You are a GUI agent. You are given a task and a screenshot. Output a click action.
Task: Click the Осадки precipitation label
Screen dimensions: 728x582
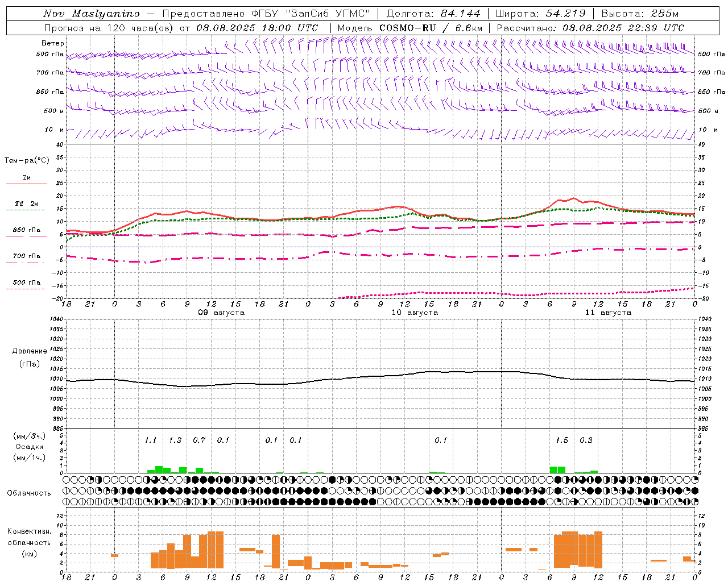[x=29, y=447]
